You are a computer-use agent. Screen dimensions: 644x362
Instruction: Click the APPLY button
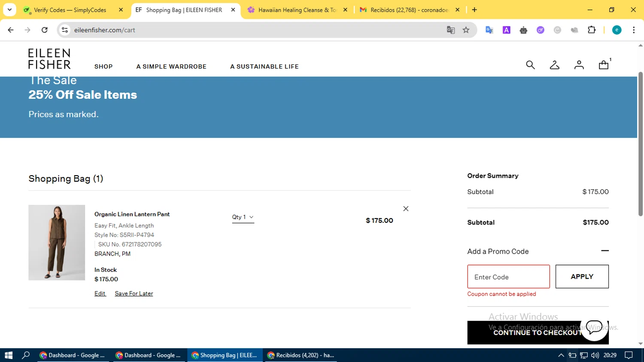click(582, 277)
